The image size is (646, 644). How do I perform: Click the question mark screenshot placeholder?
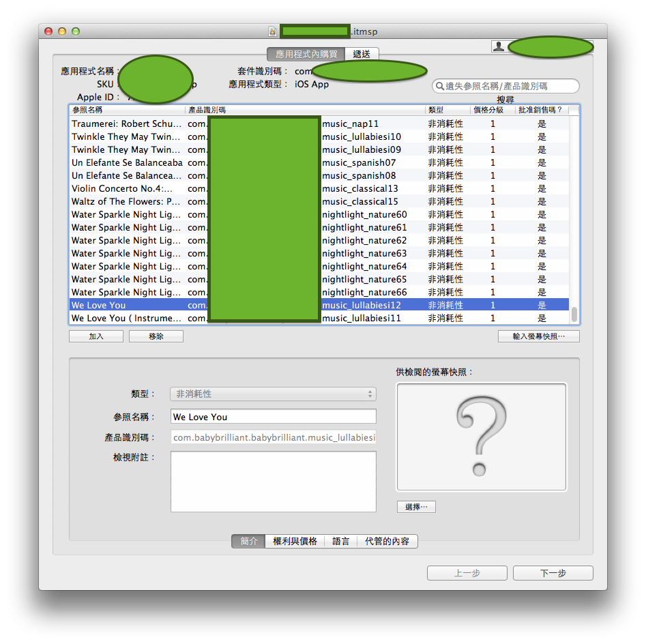[x=481, y=437]
